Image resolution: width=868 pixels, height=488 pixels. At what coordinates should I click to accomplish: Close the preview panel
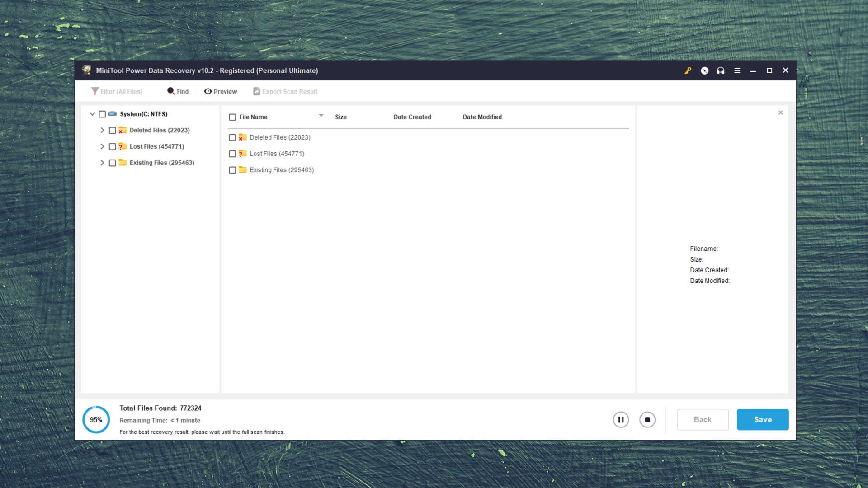click(781, 113)
